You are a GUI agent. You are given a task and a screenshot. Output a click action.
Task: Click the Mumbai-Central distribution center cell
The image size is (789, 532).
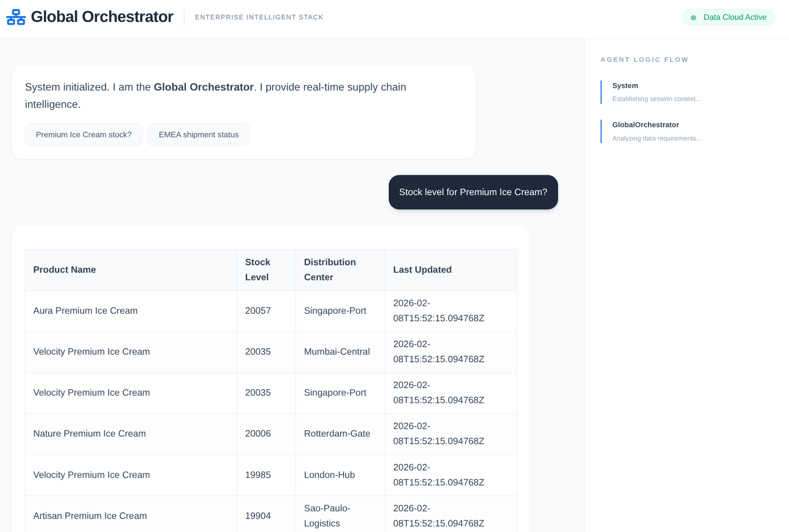click(336, 352)
